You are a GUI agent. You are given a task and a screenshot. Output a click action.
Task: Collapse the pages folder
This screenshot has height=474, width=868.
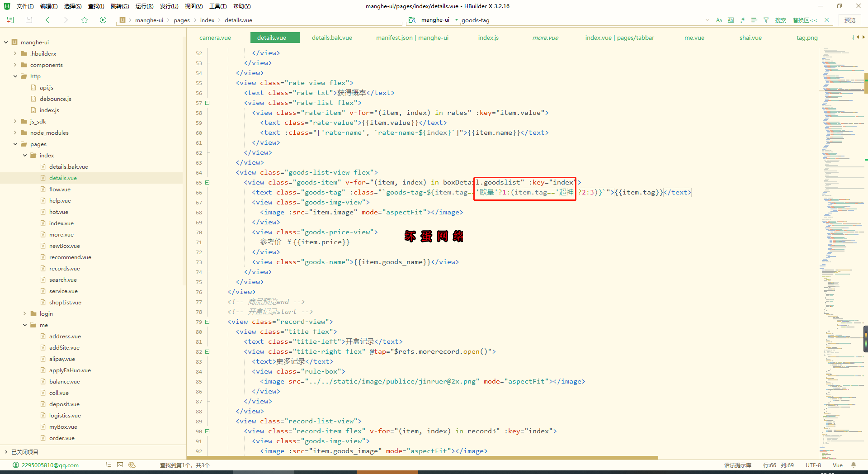[x=15, y=144]
